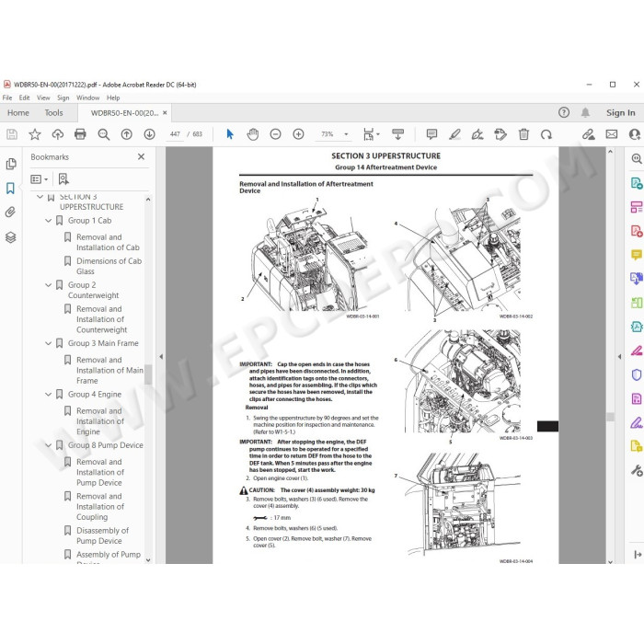Open Page Thumbnails panel icon
Screen dimensions: 644x644
11,164
